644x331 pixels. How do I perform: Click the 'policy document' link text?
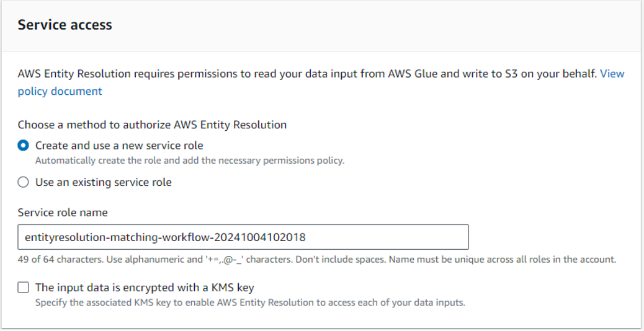click(60, 91)
